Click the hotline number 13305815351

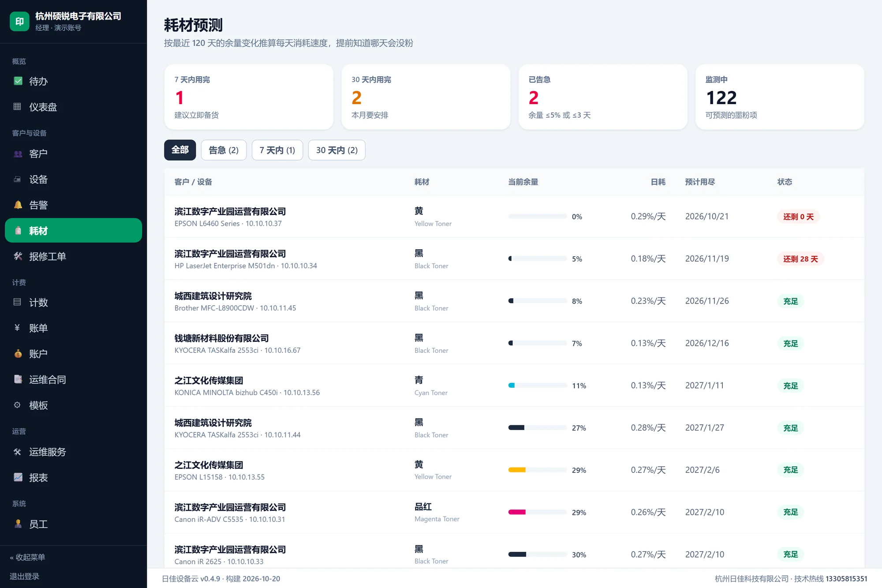pyautogui.click(x=846, y=579)
